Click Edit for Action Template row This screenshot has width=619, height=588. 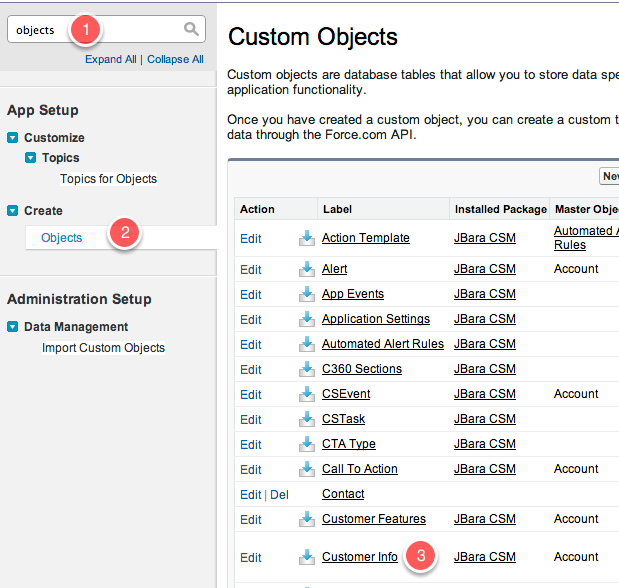coord(251,239)
